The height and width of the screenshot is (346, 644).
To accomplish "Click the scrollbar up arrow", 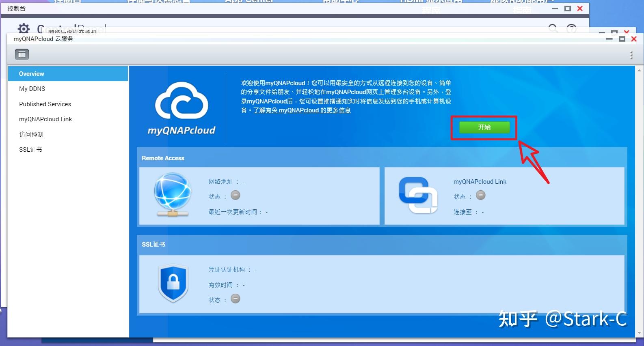I will pyautogui.click(x=640, y=71).
